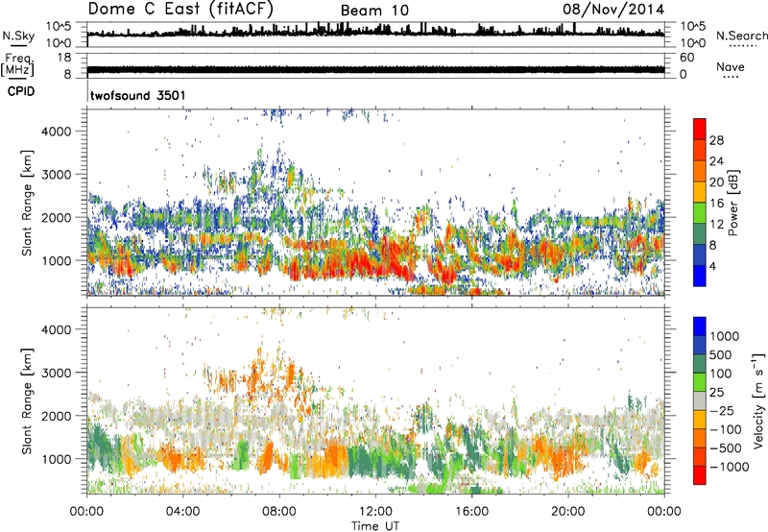This screenshot has height=532, width=768.
Task: Select the 12 value on power colorbar
Action: pos(716,225)
